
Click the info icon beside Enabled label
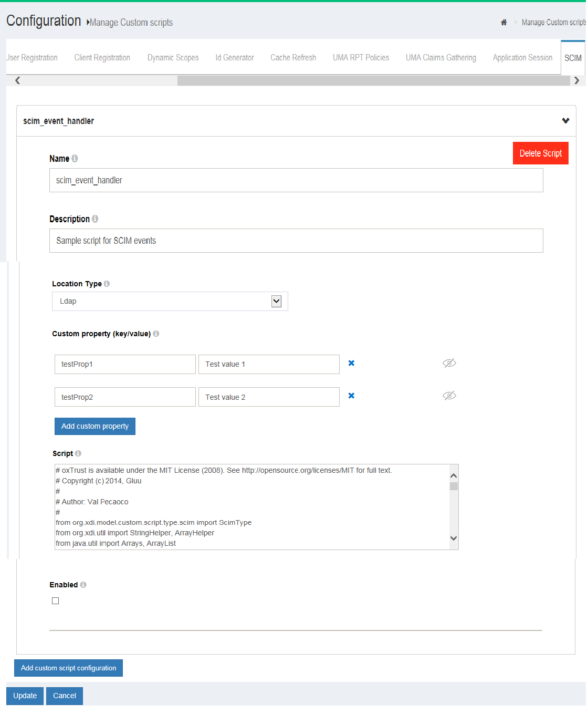(x=83, y=585)
